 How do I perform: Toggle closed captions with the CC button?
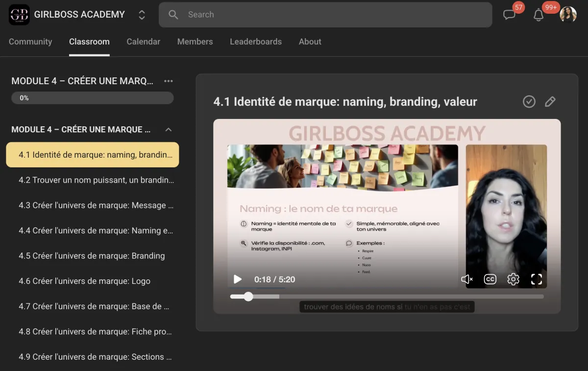point(490,279)
